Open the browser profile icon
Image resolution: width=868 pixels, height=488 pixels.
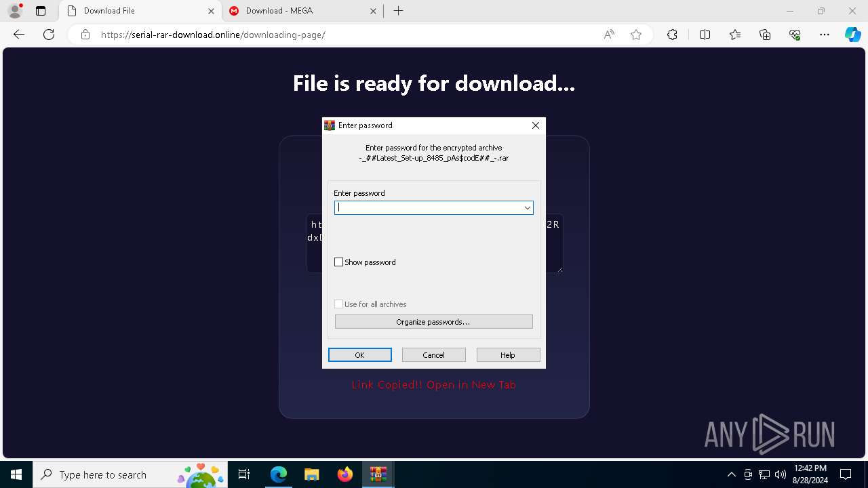15,11
